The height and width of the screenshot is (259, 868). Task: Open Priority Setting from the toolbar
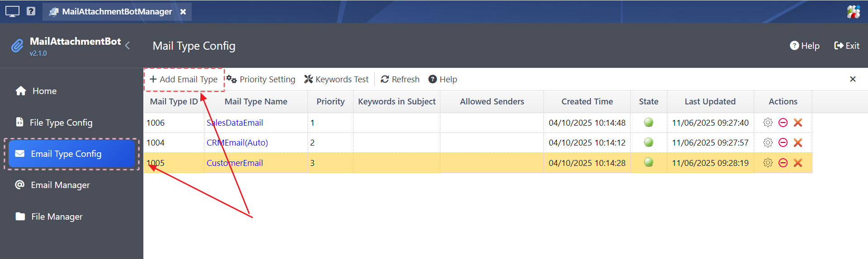pos(261,80)
